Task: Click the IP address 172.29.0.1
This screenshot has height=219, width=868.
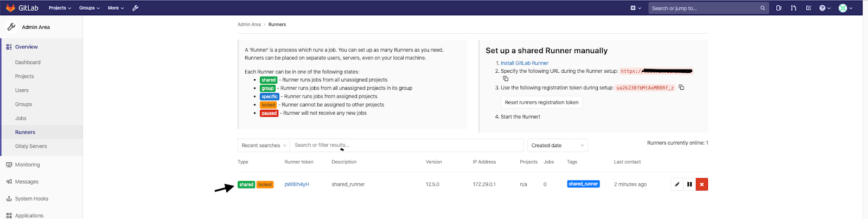Action: (x=484, y=184)
